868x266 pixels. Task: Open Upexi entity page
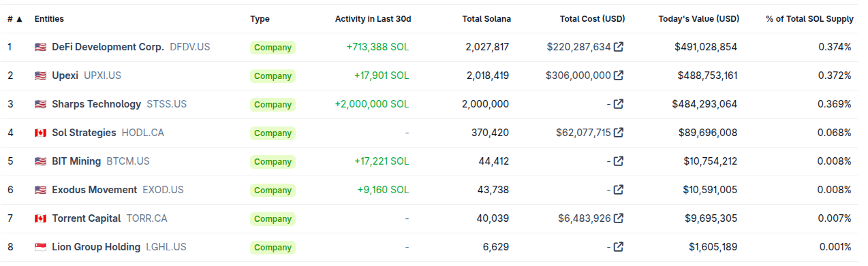pyautogui.click(x=65, y=76)
